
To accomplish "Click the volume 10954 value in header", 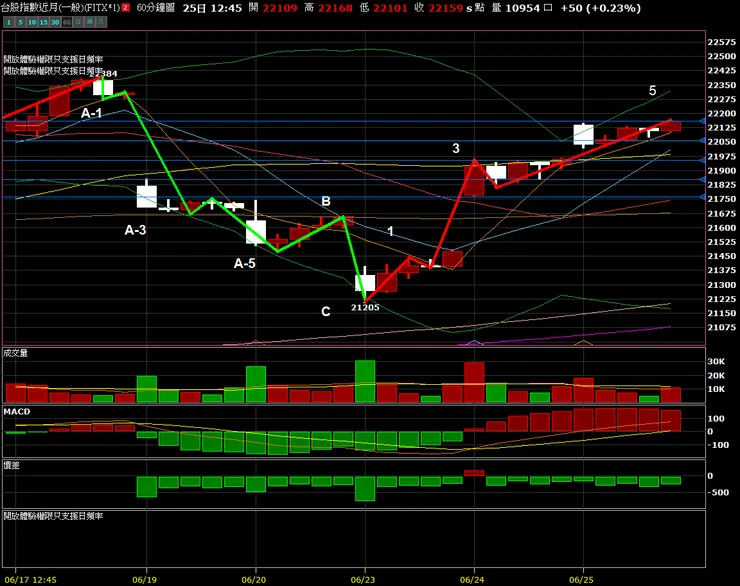I will 522,8.
